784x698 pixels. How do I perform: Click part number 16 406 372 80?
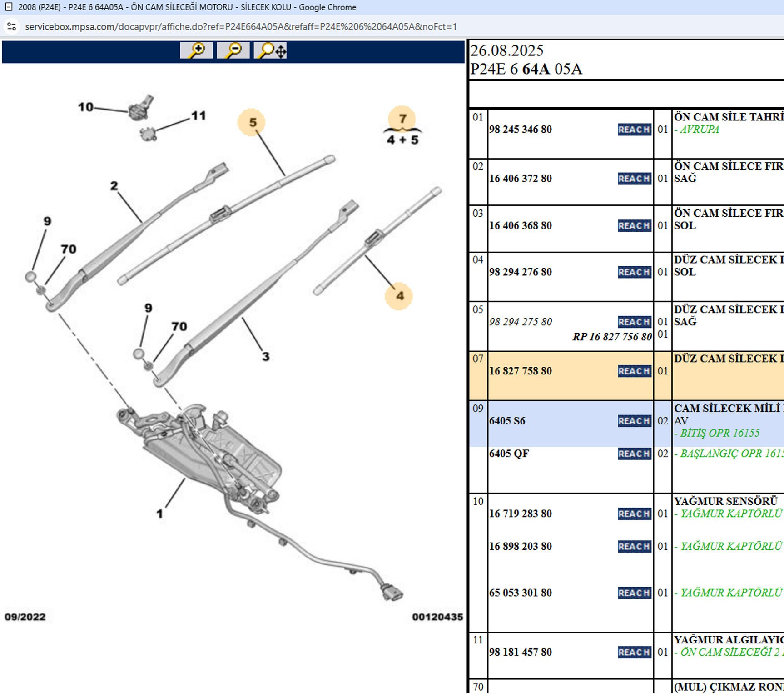(x=521, y=179)
